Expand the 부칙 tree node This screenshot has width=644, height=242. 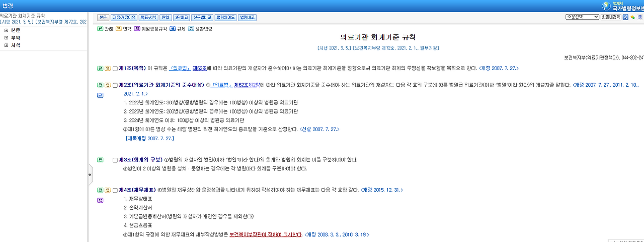tap(6, 38)
